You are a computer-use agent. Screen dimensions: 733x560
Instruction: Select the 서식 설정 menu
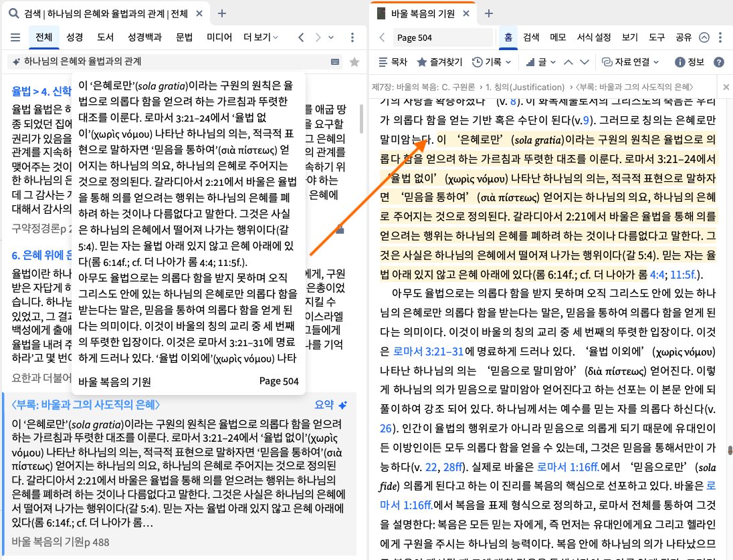pos(594,37)
